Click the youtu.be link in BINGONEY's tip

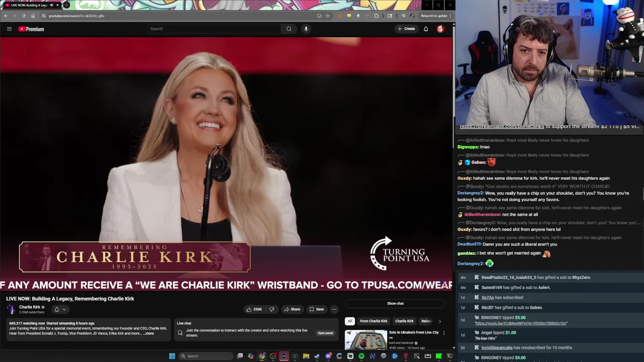coord(521,323)
